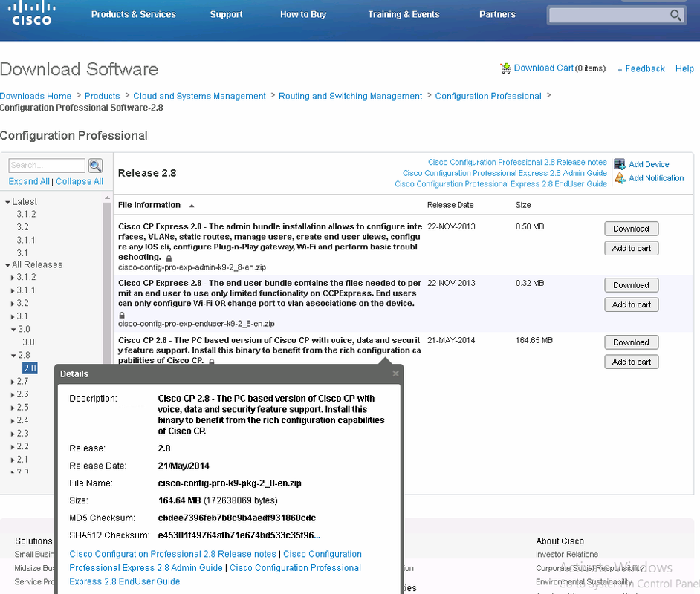Open the Training & Events menu

(x=404, y=14)
